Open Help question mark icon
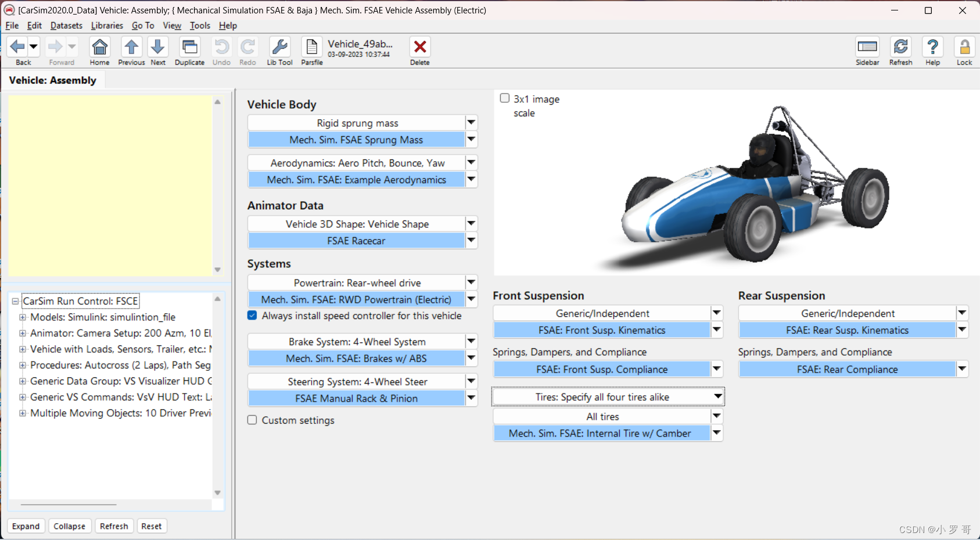The height and width of the screenshot is (540, 980). coord(933,47)
